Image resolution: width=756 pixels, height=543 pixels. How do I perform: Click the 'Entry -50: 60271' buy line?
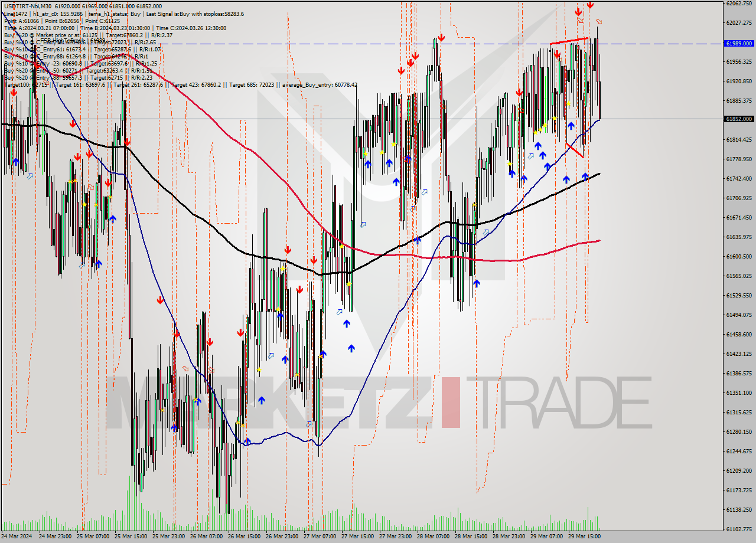[x=78, y=70]
